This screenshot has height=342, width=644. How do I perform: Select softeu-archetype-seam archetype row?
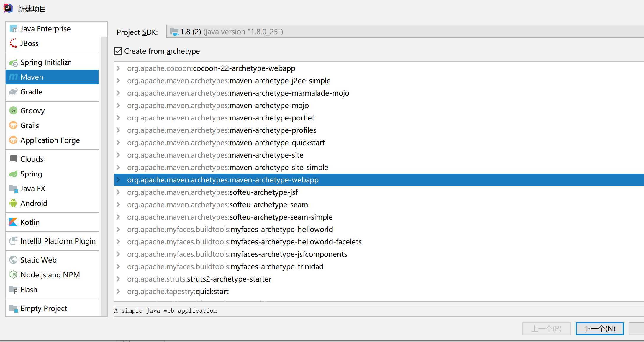[379, 204]
